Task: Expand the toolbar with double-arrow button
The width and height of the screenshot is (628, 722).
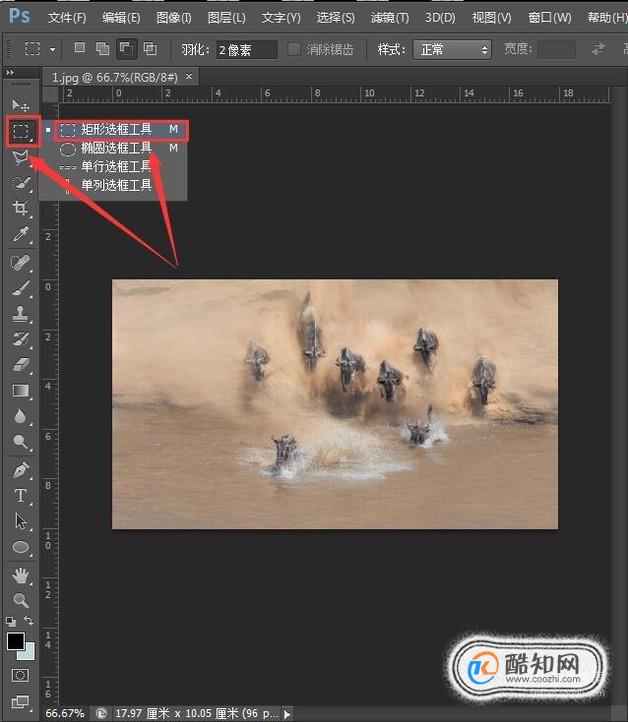Action: click(x=10, y=72)
